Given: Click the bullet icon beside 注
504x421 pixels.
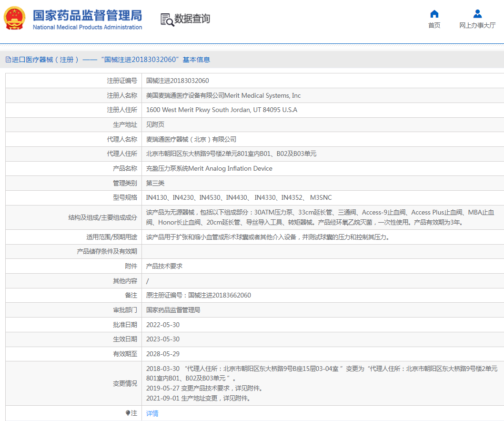Looking at the screenshot, I should click(x=128, y=413).
